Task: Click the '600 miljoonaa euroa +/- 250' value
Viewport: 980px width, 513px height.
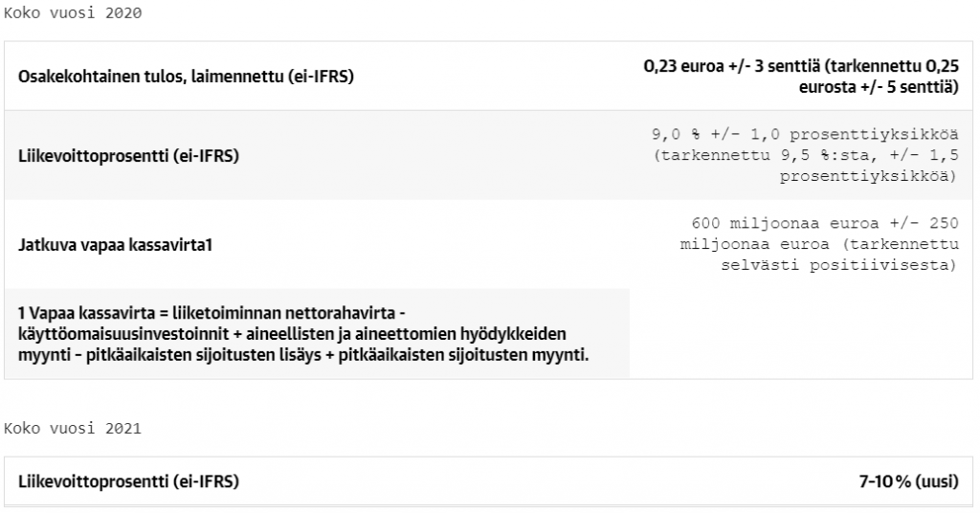Action: click(x=824, y=223)
